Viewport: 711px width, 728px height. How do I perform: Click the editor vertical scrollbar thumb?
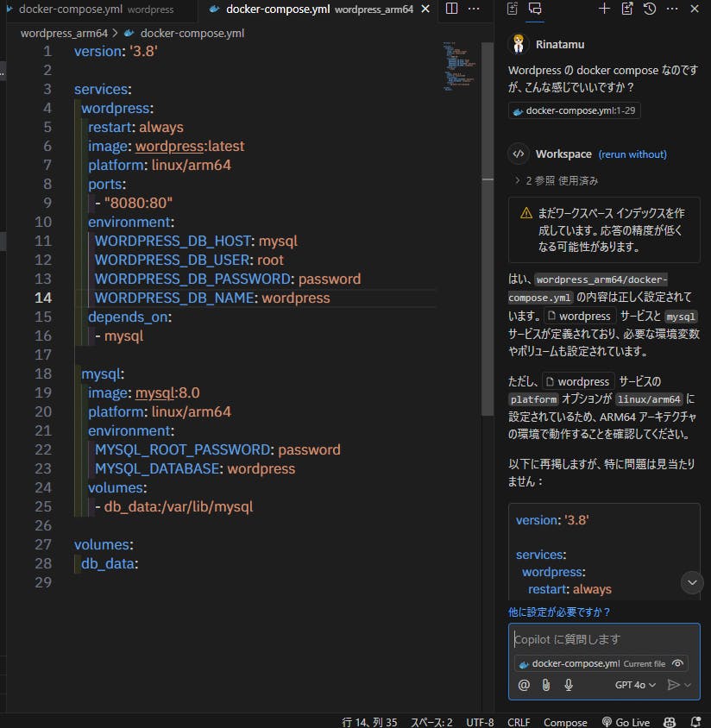pyautogui.click(x=488, y=229)
